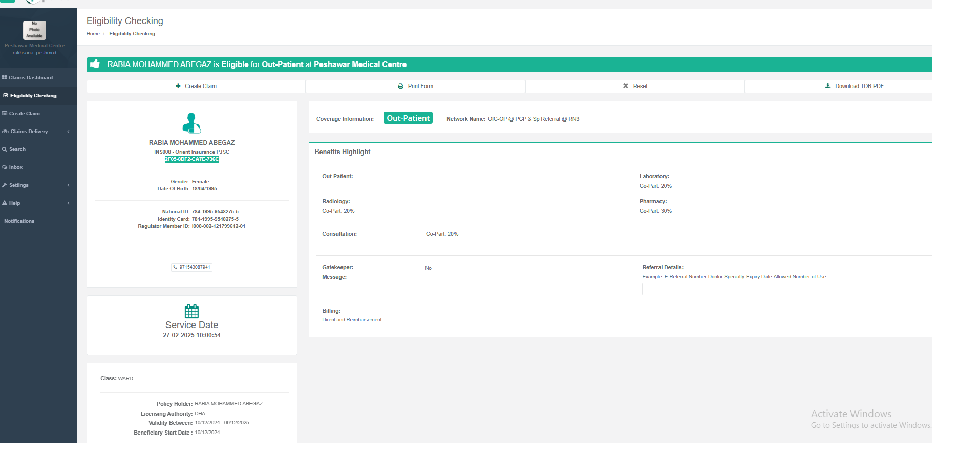Click the green Out-Patient coverage badge
Viewport: 980px width, 475px height.
[x=408, y=118]
